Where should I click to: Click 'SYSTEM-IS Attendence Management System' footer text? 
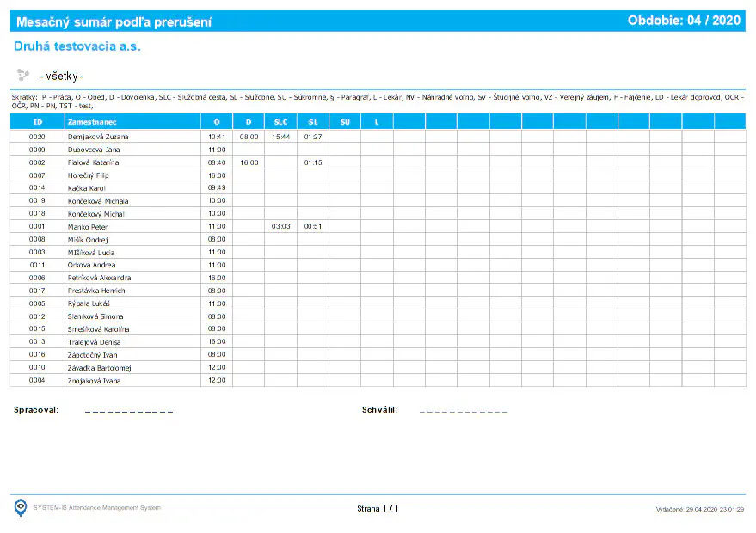pos(97,507)
